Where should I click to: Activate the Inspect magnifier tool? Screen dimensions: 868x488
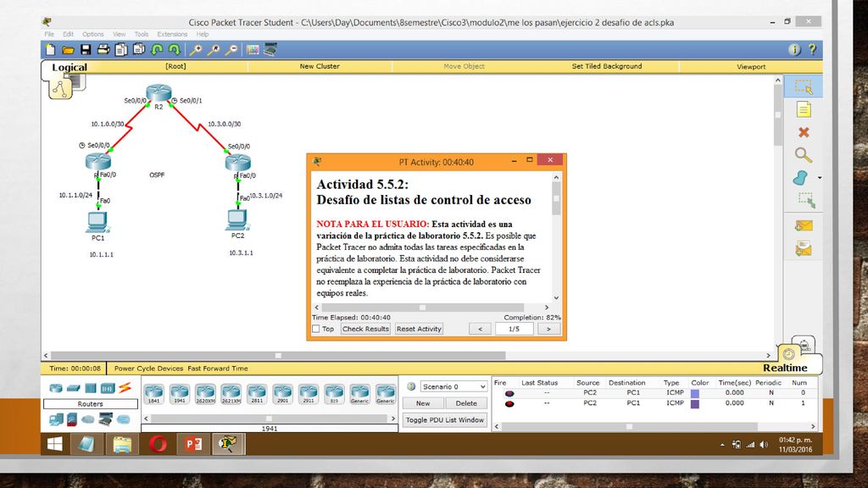point(804,155)
